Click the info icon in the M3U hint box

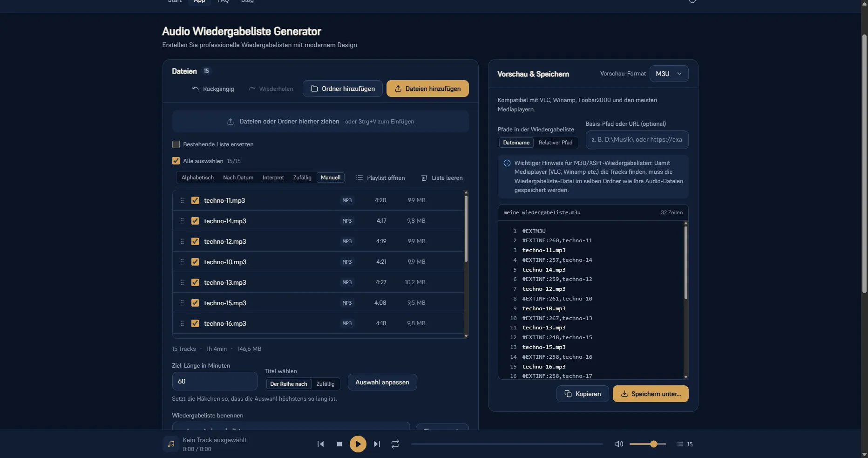click(507, 163)
